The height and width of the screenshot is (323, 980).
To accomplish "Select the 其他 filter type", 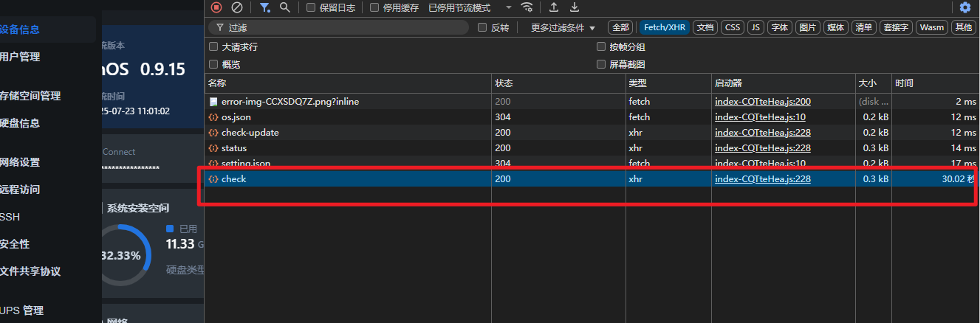I will (x=963, y=27).
